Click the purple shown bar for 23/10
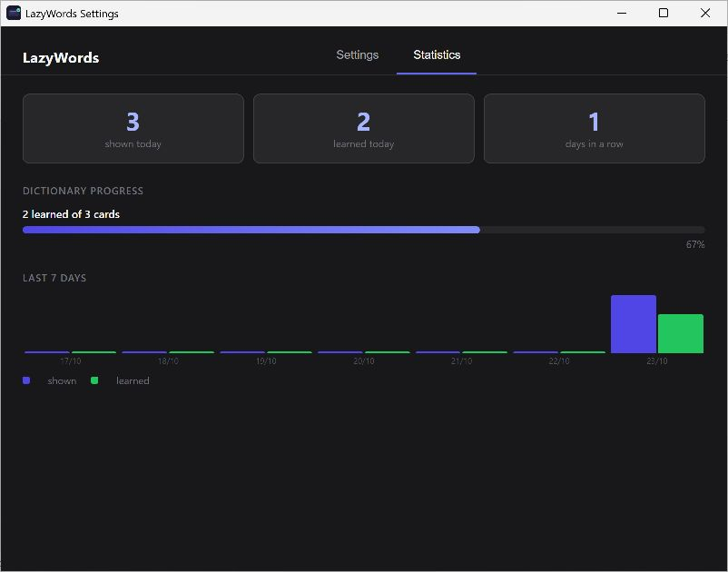This screenshot has width=728, height=572. pos(634,324)
